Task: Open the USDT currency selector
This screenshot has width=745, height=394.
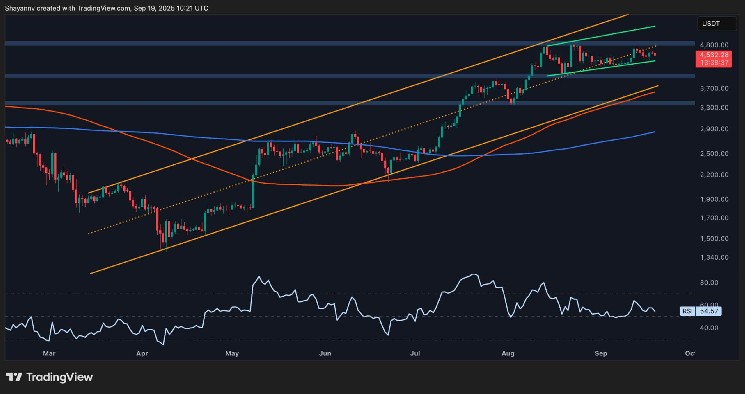Action: [x=709, y=23]
